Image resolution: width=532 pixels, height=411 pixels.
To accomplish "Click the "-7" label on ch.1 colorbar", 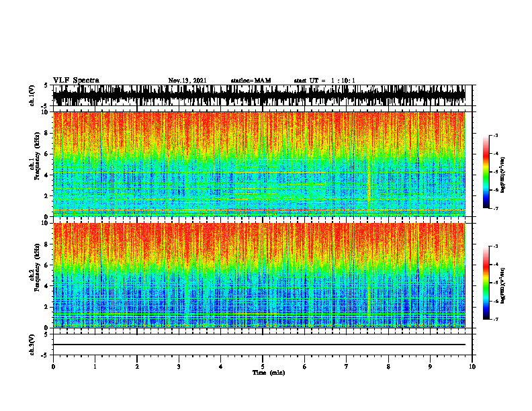I will (496, 208).
